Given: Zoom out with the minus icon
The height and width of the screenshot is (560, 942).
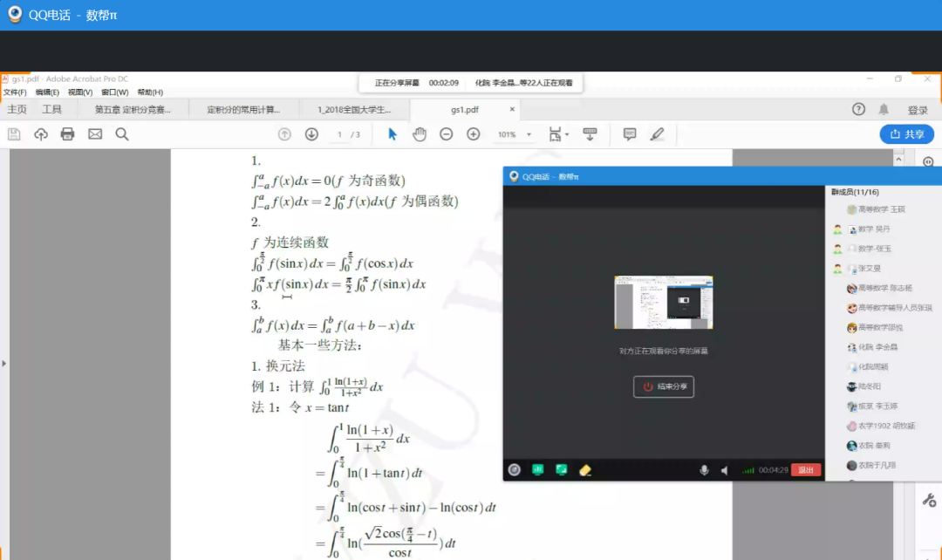Looking at the screenshot, I should (447, 134).
